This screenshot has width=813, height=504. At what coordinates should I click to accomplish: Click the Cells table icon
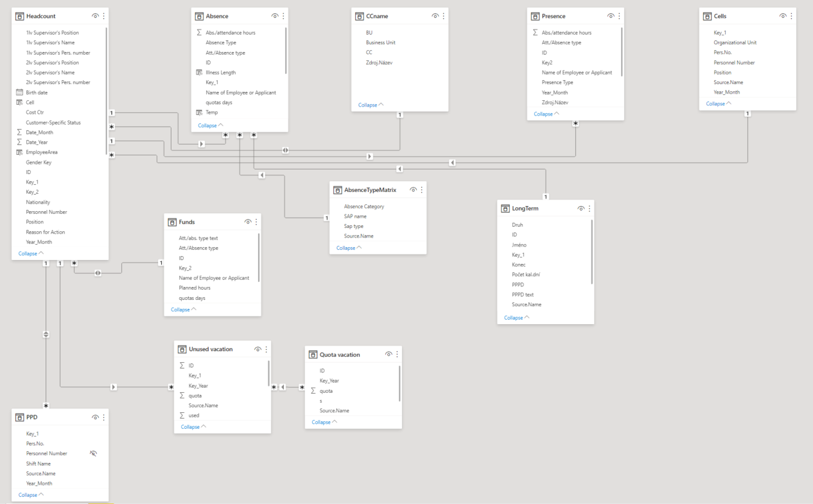pos(708,16)
